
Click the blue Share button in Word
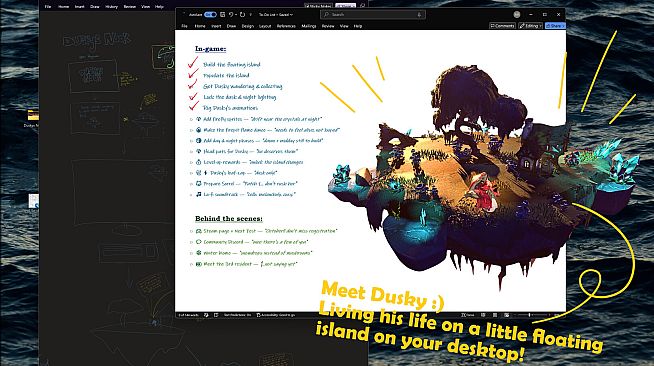(x=555, y=26)
